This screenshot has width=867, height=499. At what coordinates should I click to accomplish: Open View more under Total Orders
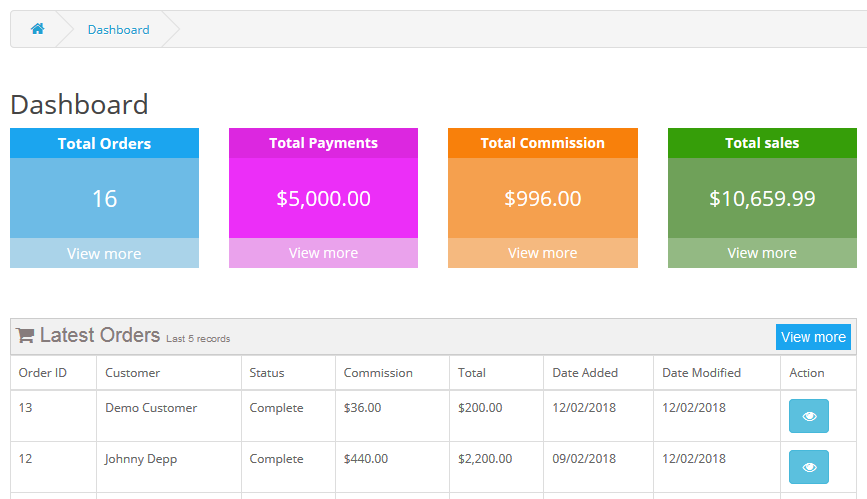tap(105, 253)
